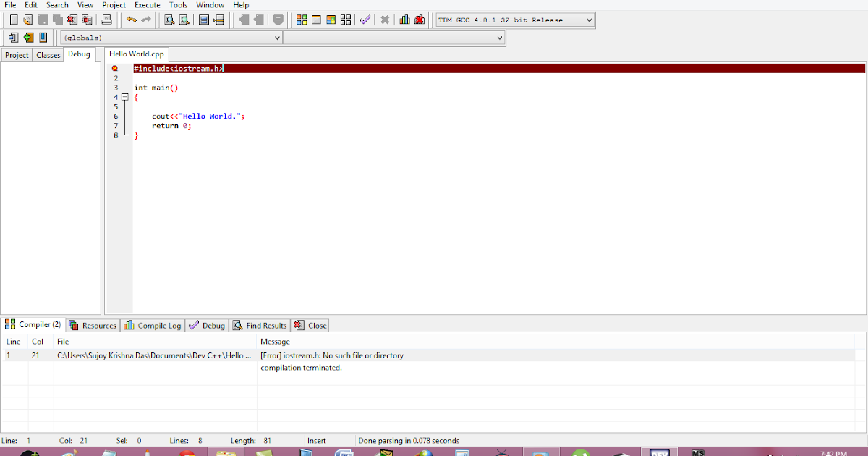
Task: Open the Window menu
Action: click(x=210, y=5)
